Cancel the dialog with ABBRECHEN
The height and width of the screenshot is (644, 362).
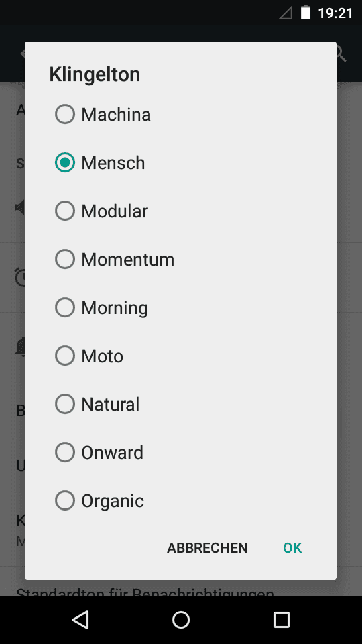[x=207, y=548]
